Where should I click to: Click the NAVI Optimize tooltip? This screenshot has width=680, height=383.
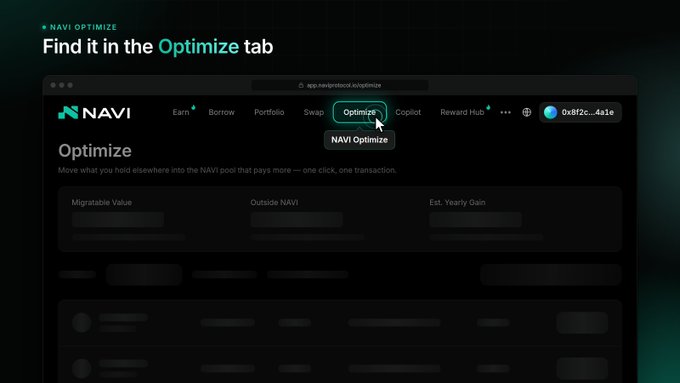(x=360, y=140)
